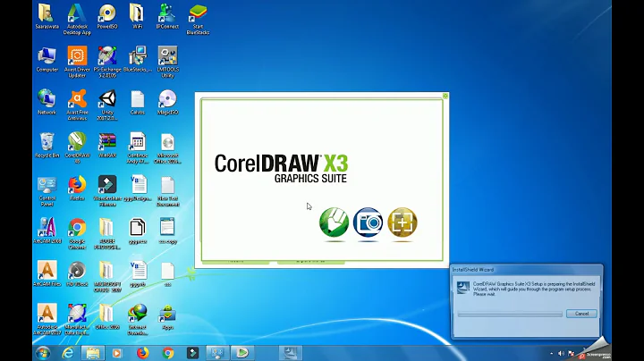Viewport: 644px width, 361px height.
Task: Launch Google Chrome desktop shortcut
Action: (77, 235)
